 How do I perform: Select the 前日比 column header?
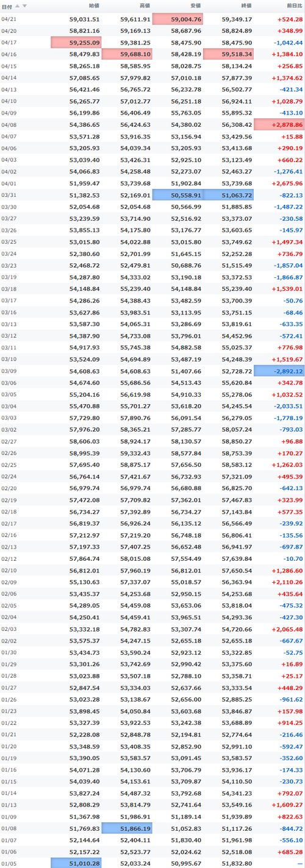295,5
